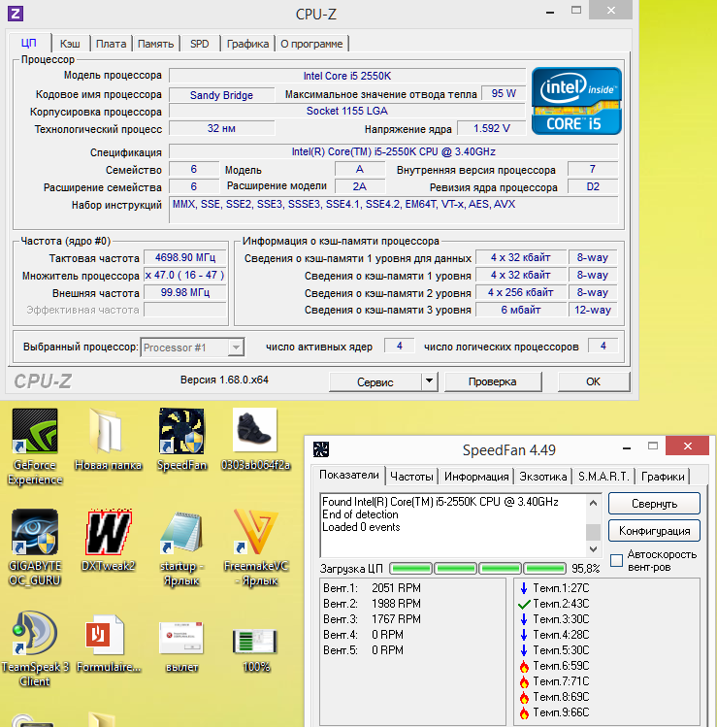Go to S.M.A.R.T. tab in SpeedFan
The width and height of the screenshot is (717, 728).
click(604, 477)
